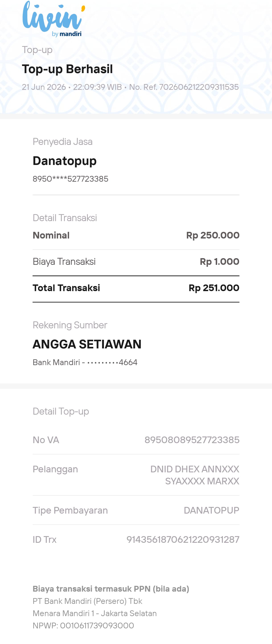Select the Danatopup provider name
The image size is (272, 644).
click(64, 161)
